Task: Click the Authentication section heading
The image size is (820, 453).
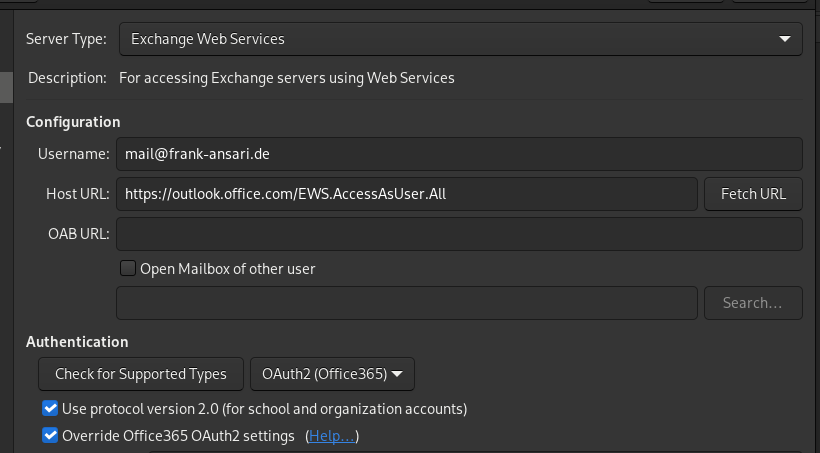Action: click(77, 342)
